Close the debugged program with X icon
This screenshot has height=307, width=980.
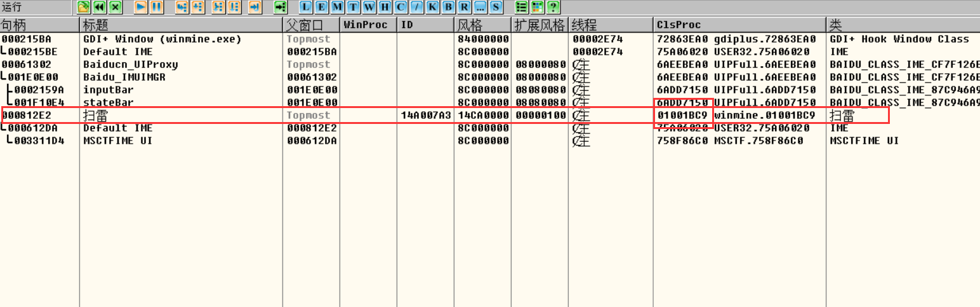click(115, 7)
